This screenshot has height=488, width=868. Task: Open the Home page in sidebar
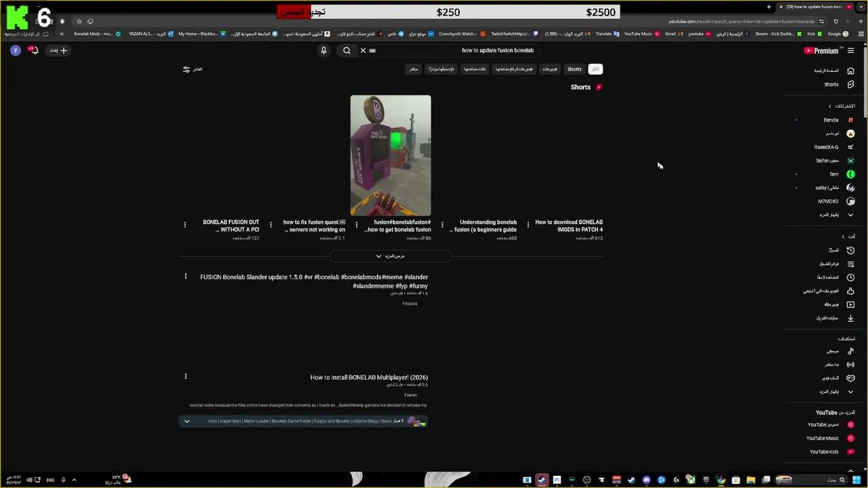point(834,70)
